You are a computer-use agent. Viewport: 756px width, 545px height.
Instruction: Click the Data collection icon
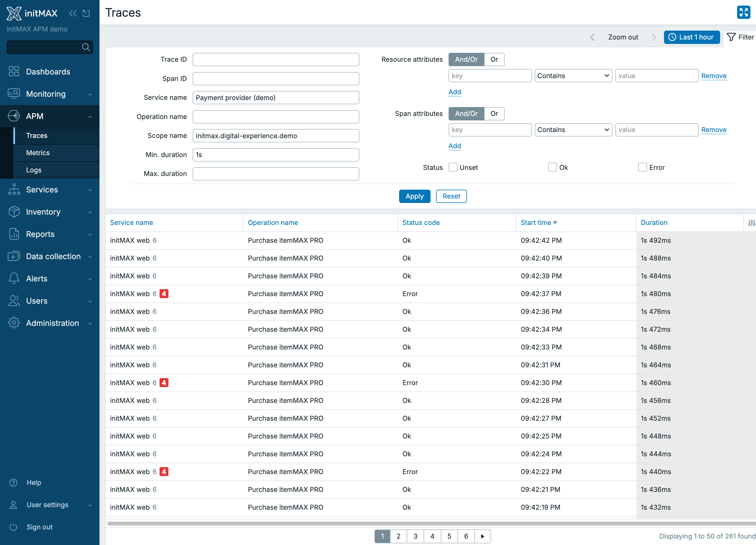pos(14,256)
